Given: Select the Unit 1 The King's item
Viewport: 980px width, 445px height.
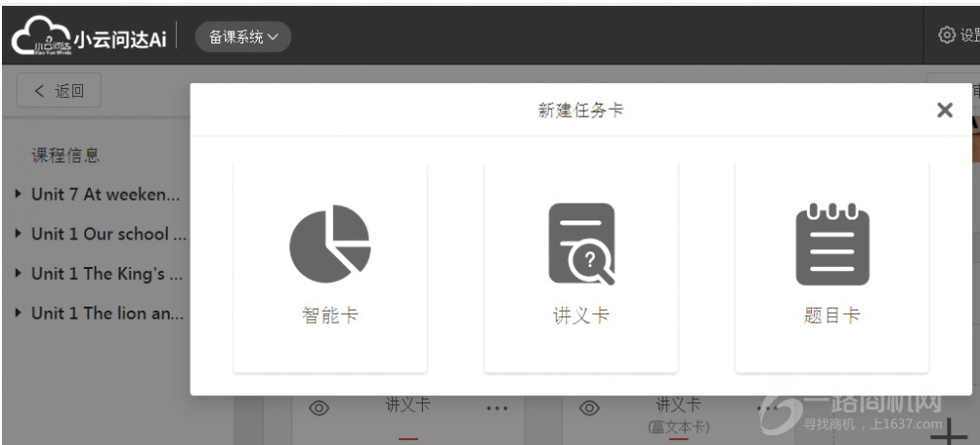Looking at the screenshot, I should point(107,274).
